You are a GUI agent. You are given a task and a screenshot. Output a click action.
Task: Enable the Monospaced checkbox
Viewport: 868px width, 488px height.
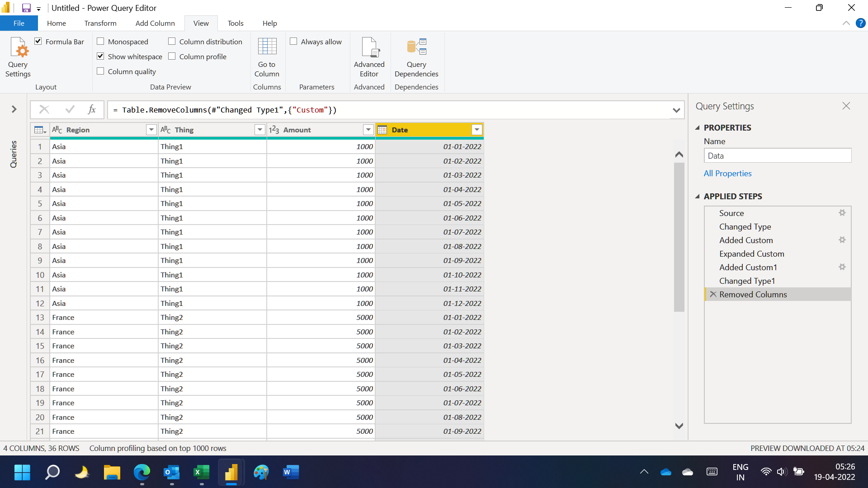(100, 42)
